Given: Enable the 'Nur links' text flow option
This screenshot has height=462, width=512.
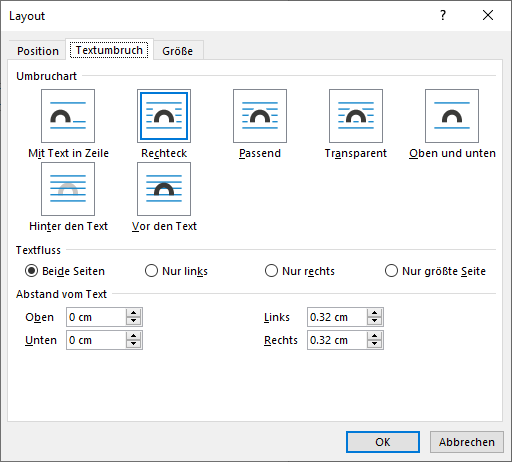Looking at the screenshot, I should (151, 271).
